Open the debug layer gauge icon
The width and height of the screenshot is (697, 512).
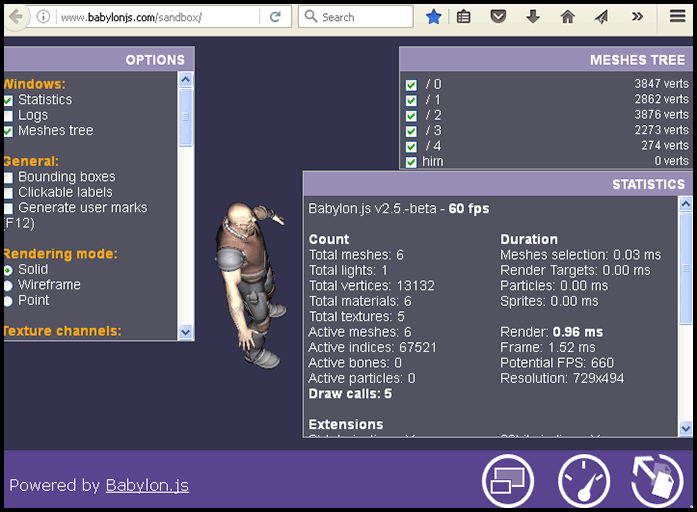click(x=584, y=480)
